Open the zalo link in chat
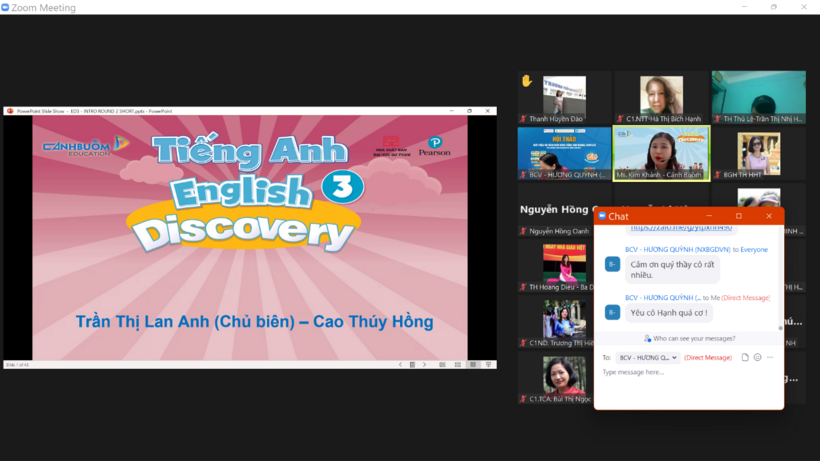This screenshot has height=461, width=820. 680,229
